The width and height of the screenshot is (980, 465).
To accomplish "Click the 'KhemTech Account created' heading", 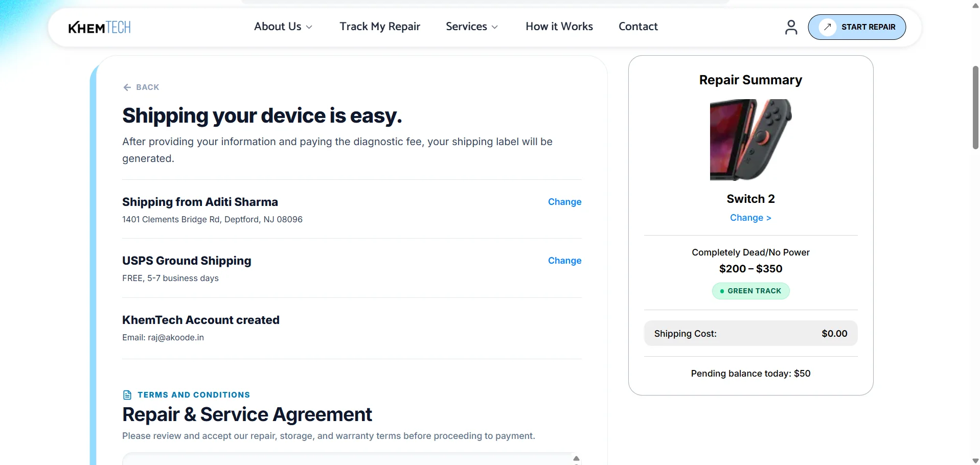I will coord(201,320).
